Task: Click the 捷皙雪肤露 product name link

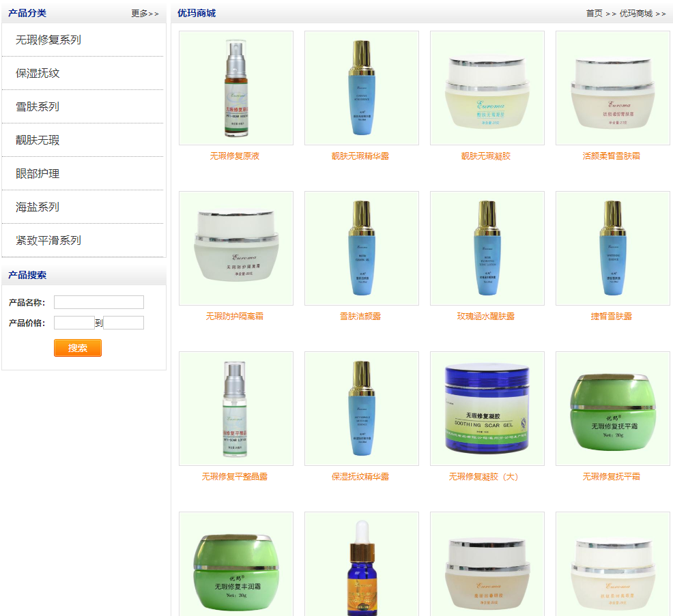Action: pos(612,317)
